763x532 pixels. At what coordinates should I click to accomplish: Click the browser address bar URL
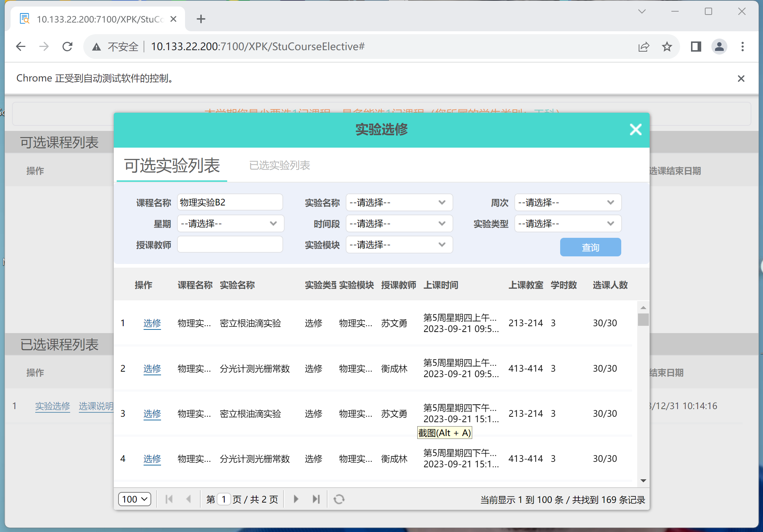point(257,47)
